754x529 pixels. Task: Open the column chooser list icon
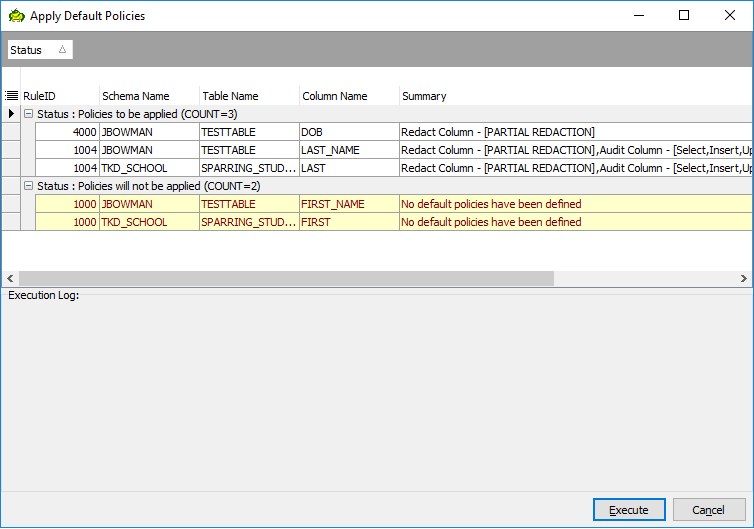coord(12,96)
